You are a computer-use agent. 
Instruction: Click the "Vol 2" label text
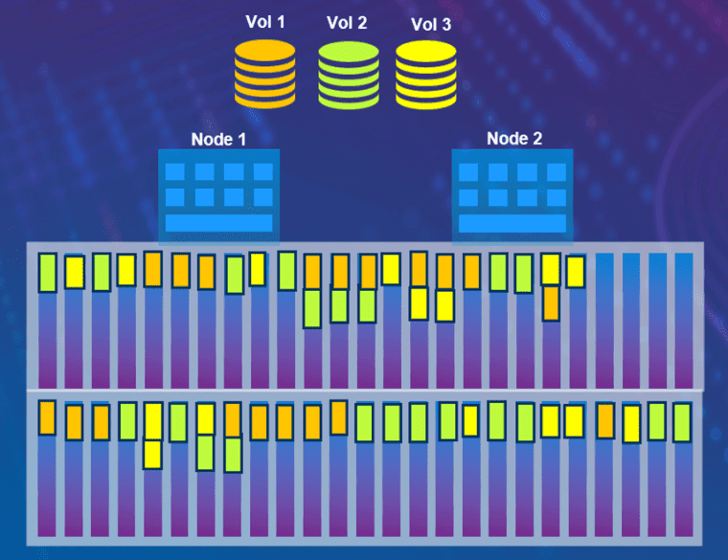pos(347,23)
